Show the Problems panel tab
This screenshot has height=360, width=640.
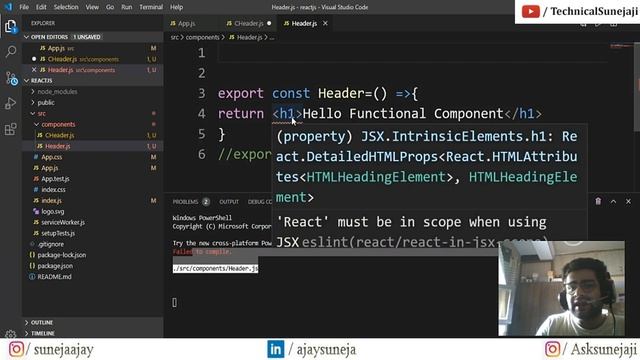185,202
